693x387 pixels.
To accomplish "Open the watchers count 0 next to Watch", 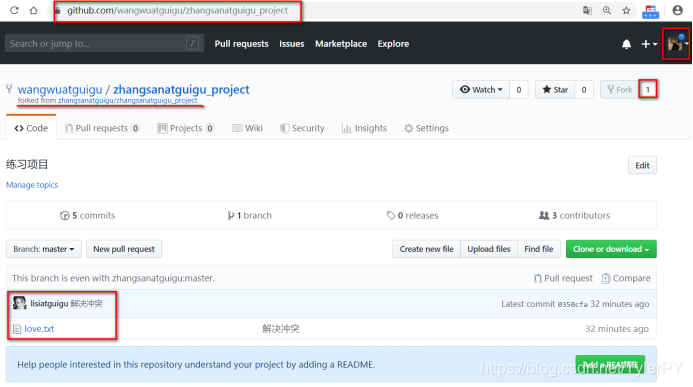I will click(519, 90).
